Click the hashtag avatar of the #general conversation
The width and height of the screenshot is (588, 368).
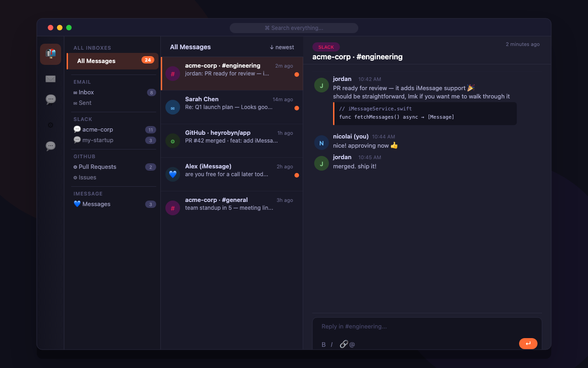pyautogui.click(x=173, y=208)
